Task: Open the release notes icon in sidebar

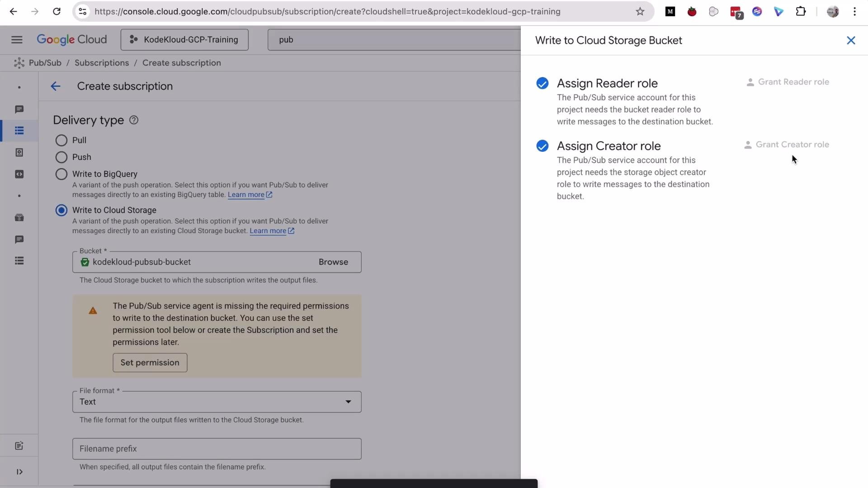Action: 19,446
